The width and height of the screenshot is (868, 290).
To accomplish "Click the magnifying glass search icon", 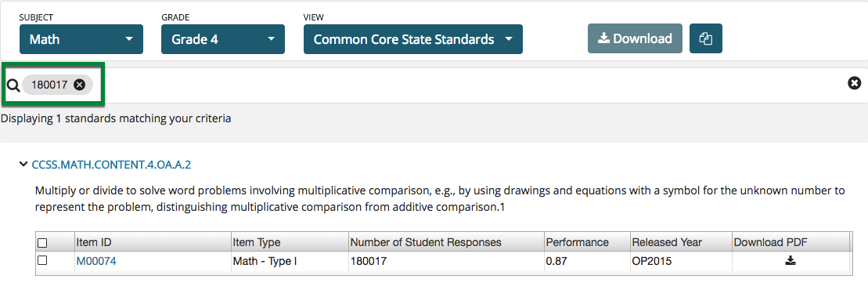I will pyautogui.click(x=13, y=85).
